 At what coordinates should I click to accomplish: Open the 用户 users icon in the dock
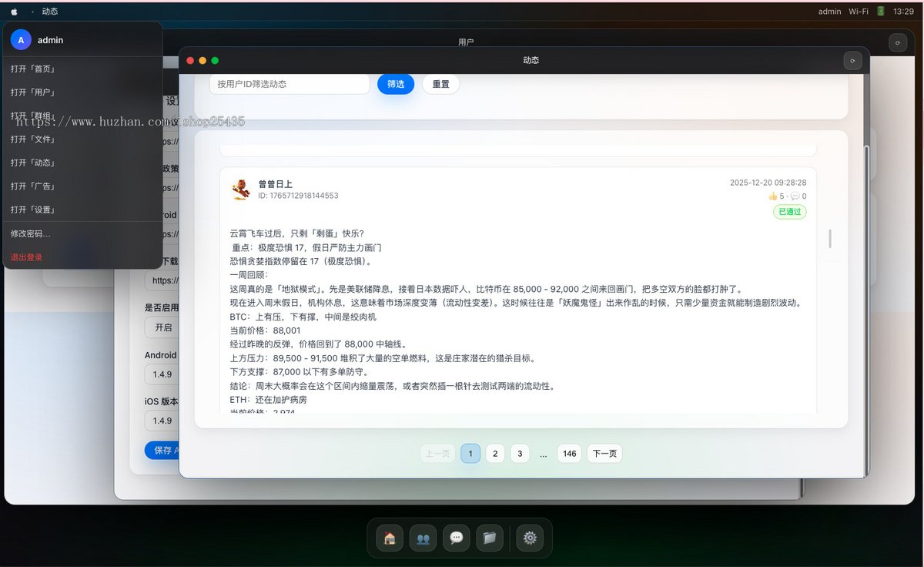(422, 538)
